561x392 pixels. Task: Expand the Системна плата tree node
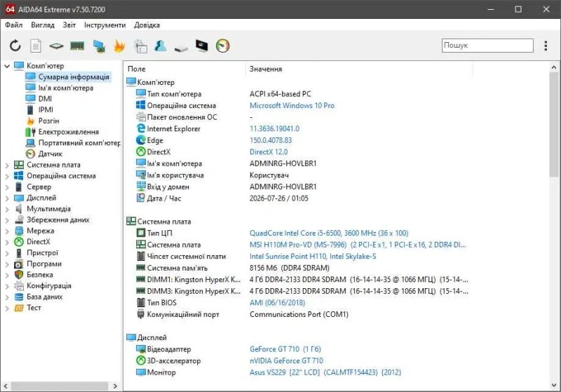(7, 165)
